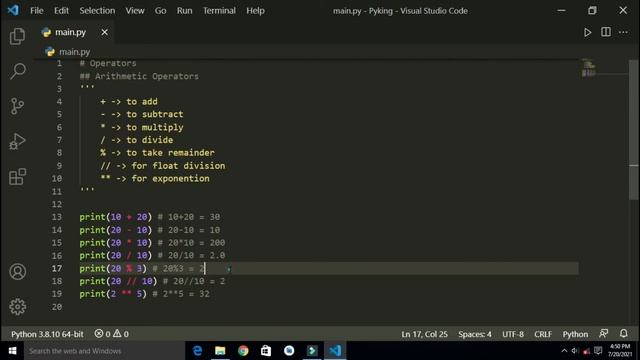This screenshot has height=360, width=640.
Task: Click '% -> to take remainder' line
Action: pyautogui.click(x=157, y=153)
